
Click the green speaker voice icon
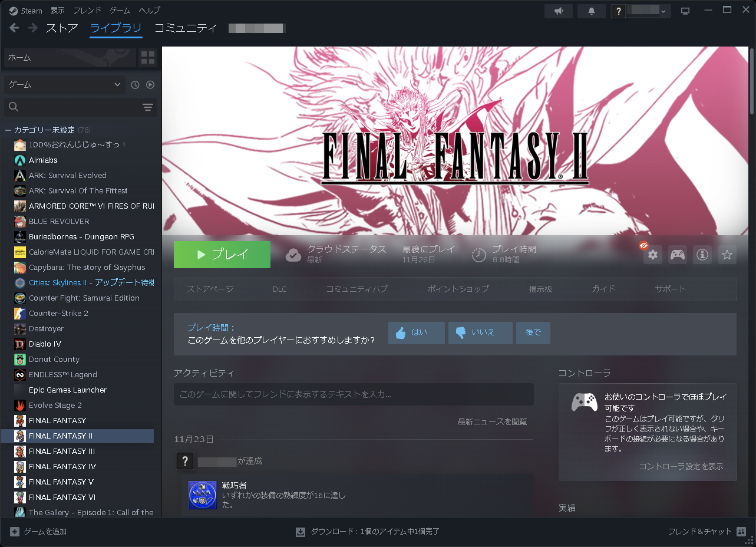pyautogui.click(x=558, y=11)
